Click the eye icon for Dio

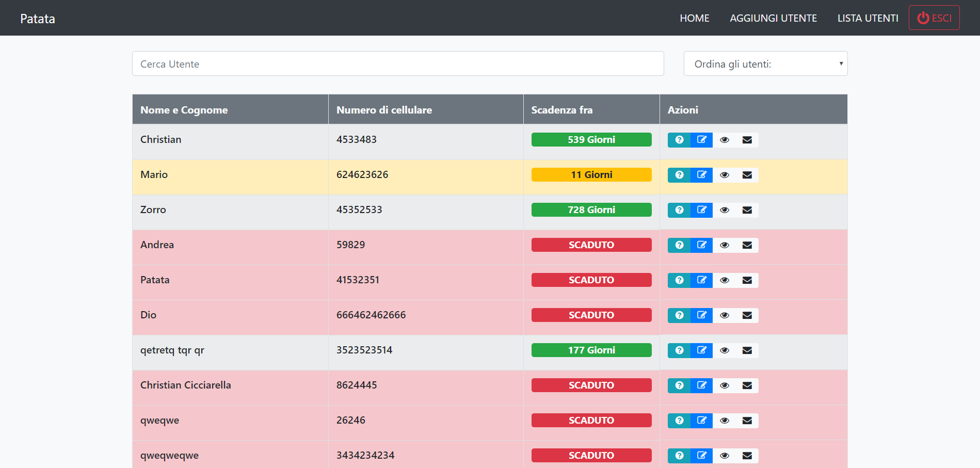pyautogui.click(x=725, y=315)
